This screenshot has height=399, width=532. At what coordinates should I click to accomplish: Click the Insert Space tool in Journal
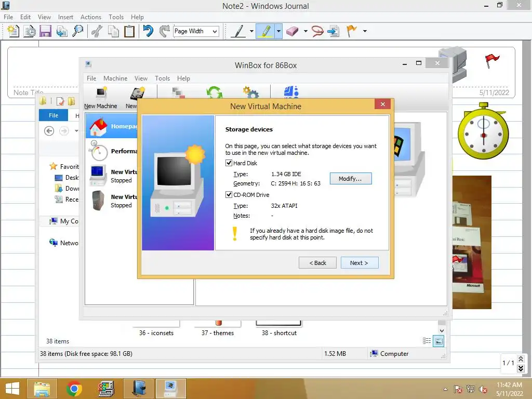[334, 31]
